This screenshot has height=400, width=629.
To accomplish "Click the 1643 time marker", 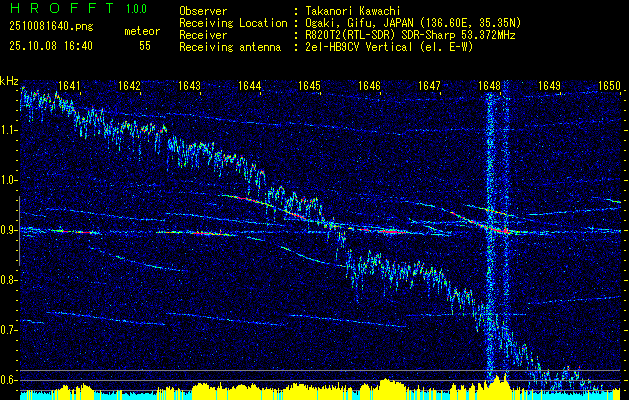I will tap(189, 85).
